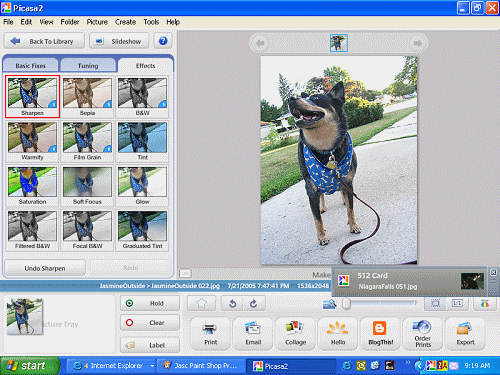Apply the Film Grain effect
Image resolution: width=500 pixels, height=375 pixels.
click(87, 141)
